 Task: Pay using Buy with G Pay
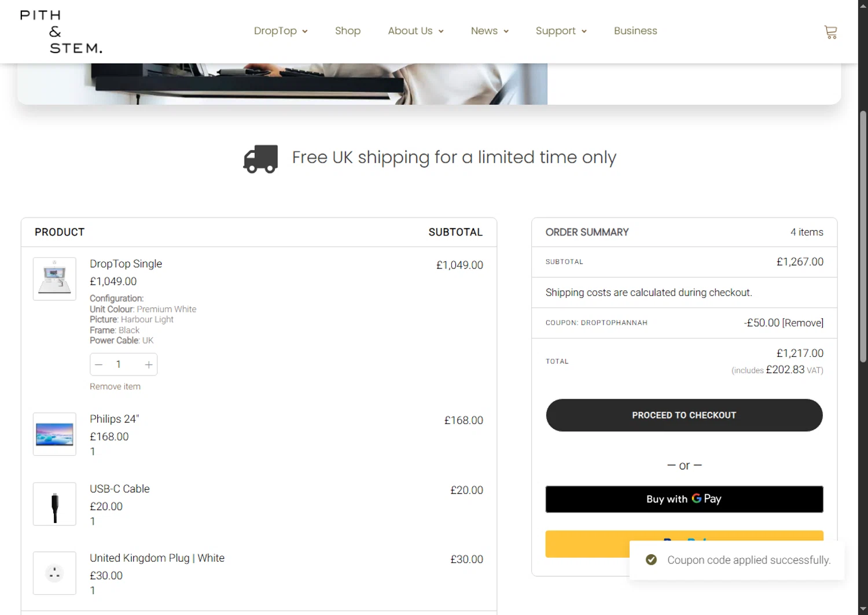[x=684, y=499]
